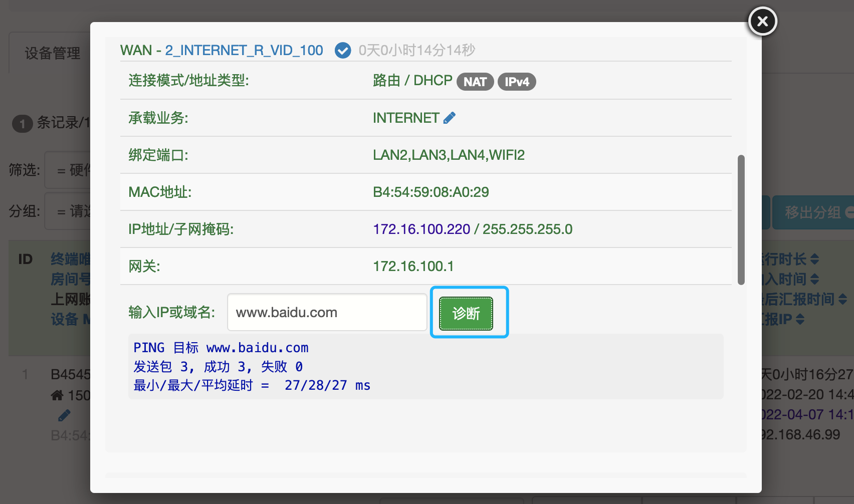
Task: Click the pencil edit icon in device row
Action: (x=64, y=415)
